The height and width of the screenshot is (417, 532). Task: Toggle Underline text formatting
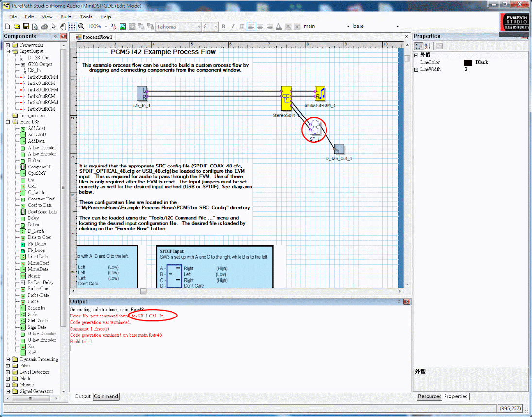tap(242, 26)
